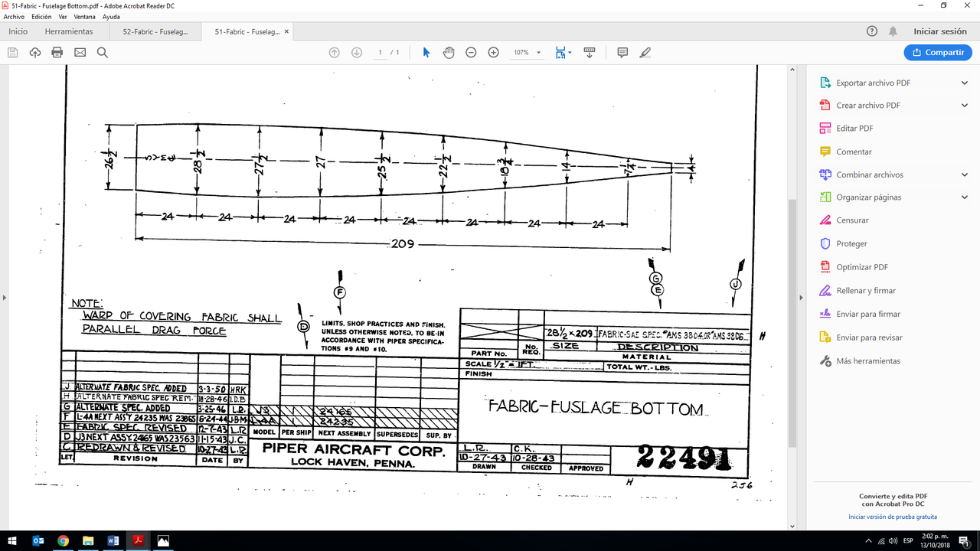Open Optimizar PDF tool

tap(862, 267)
